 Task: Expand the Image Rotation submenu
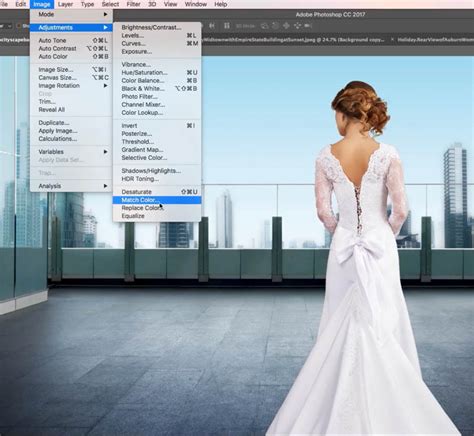point(71,86)
